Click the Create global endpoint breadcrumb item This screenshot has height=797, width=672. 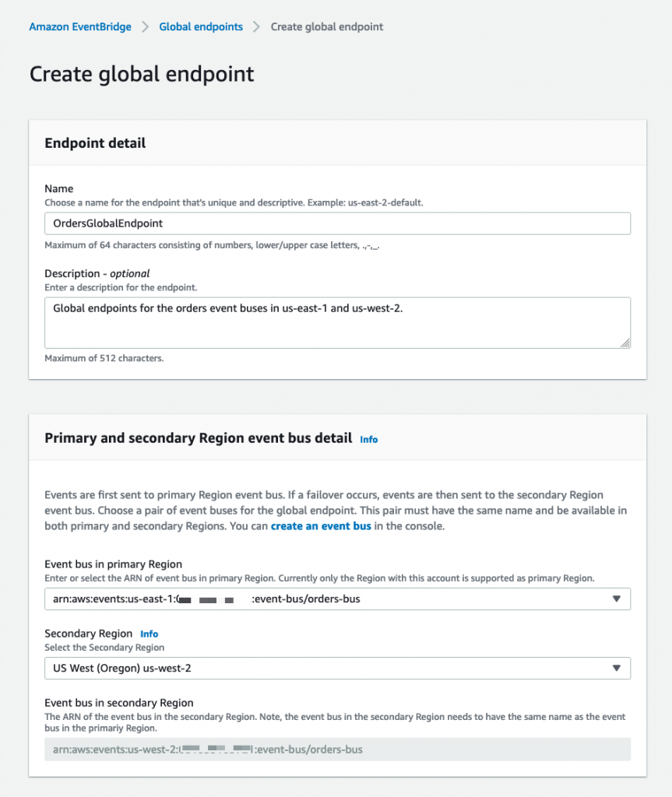tap(326, 26)
